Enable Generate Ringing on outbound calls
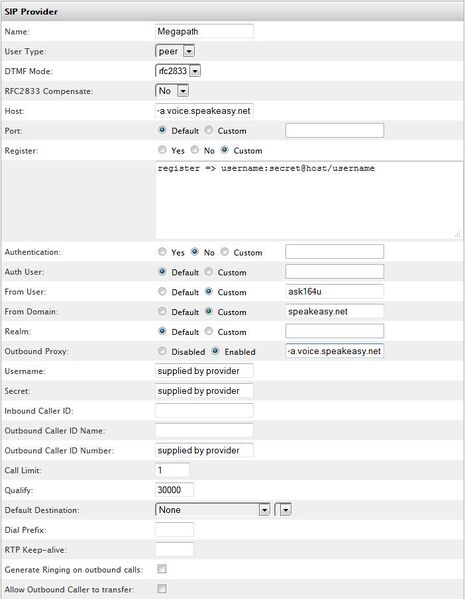The width and height of the screenshot is (465, 599). pos(162,569)
